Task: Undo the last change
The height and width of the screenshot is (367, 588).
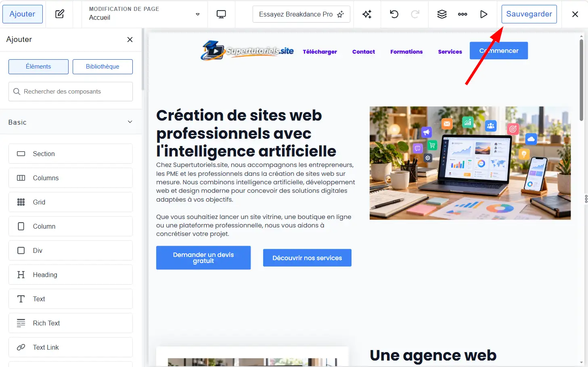Action: (x=394, y=14)
